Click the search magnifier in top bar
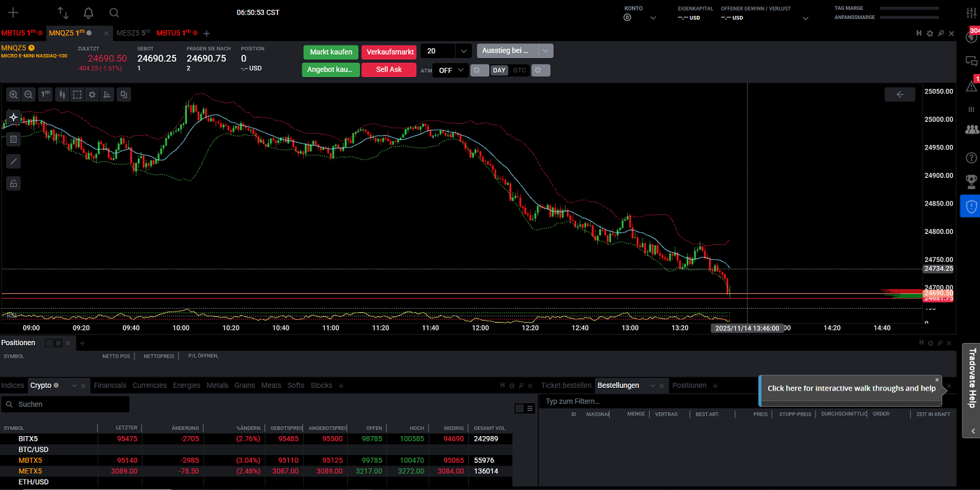Viewport: 980px width, 490px height. point(114,13)
